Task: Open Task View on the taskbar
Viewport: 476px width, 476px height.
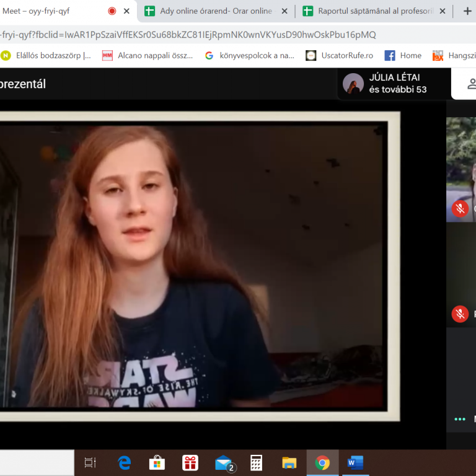Action: coord(90,463)
